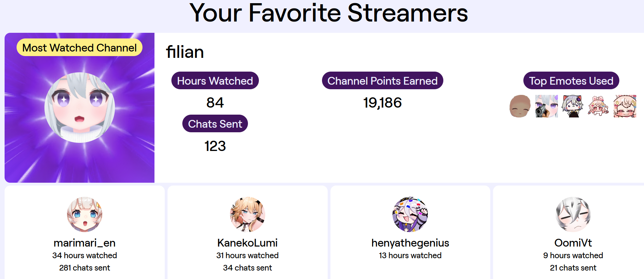Click the pink-haired chibi emote
This screenshot has width=644, height=279.
click(x=598, y=106)
